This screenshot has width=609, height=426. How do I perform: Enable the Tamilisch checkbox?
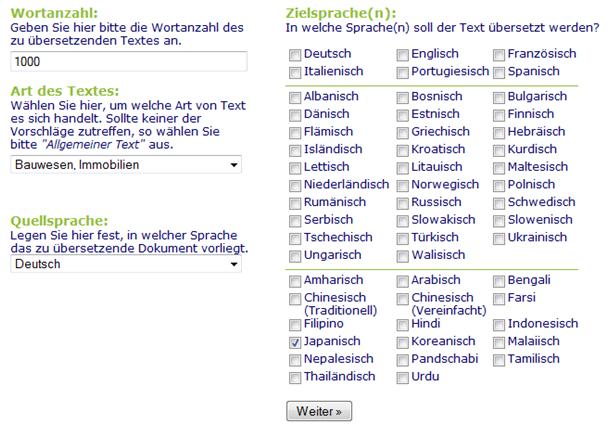coord(499,360)
